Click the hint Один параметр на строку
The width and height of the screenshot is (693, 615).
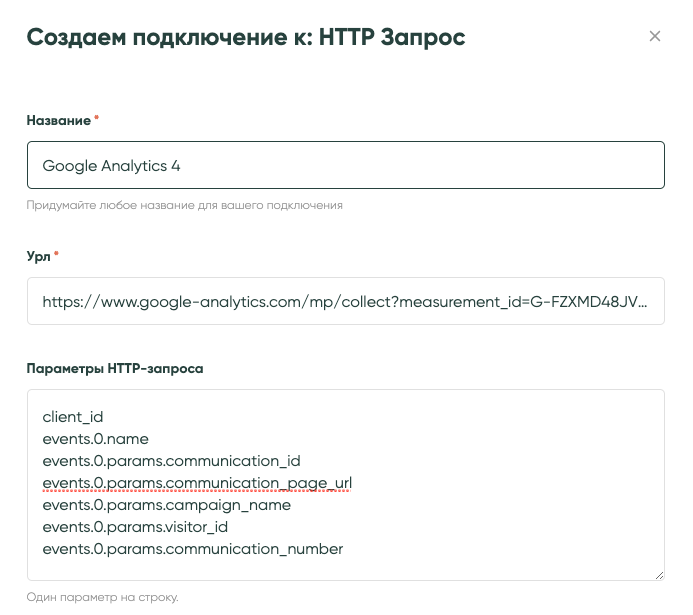pyautogui.click(x=102, y=597)
